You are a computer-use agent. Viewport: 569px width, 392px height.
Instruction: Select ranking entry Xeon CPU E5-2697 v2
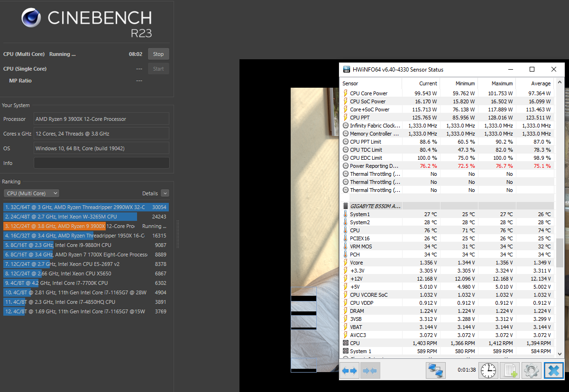(x=86, y=264)
